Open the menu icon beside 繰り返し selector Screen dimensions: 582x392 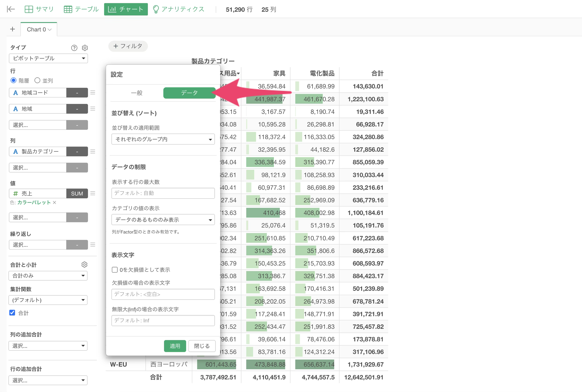click(93, 245)
